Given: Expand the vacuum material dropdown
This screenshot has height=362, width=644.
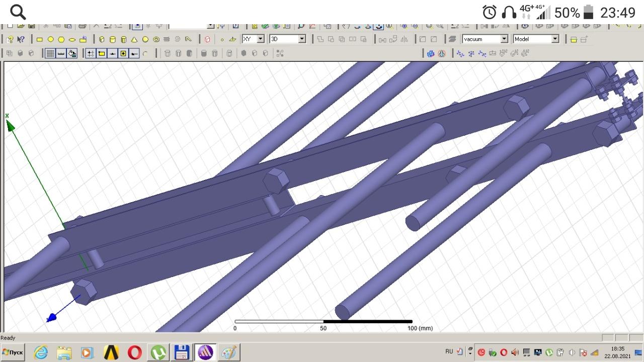Looking at the screenshot, I should tap(504, 39).
